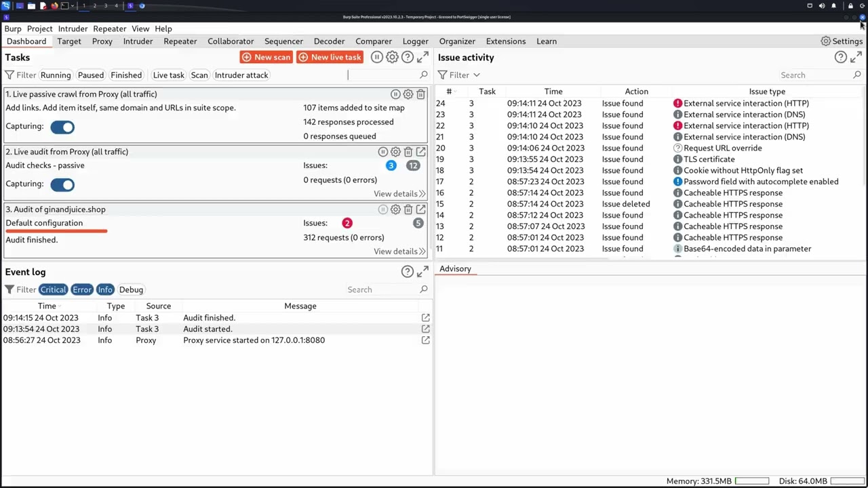
Task: Toggle Capturing for Live audit from Proxy
Action: (62, 184)
